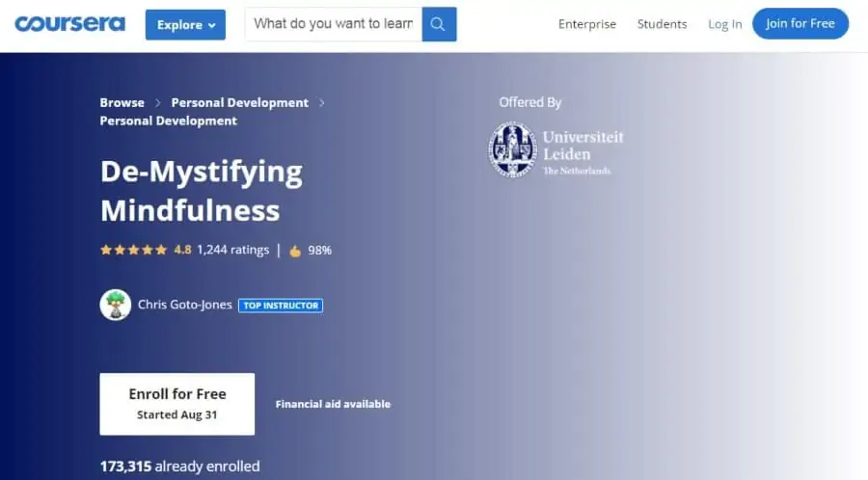The height and width of the screenshot is (480, 868).
Task: Click the Enroll for Free button
Action: coord(177,404)
